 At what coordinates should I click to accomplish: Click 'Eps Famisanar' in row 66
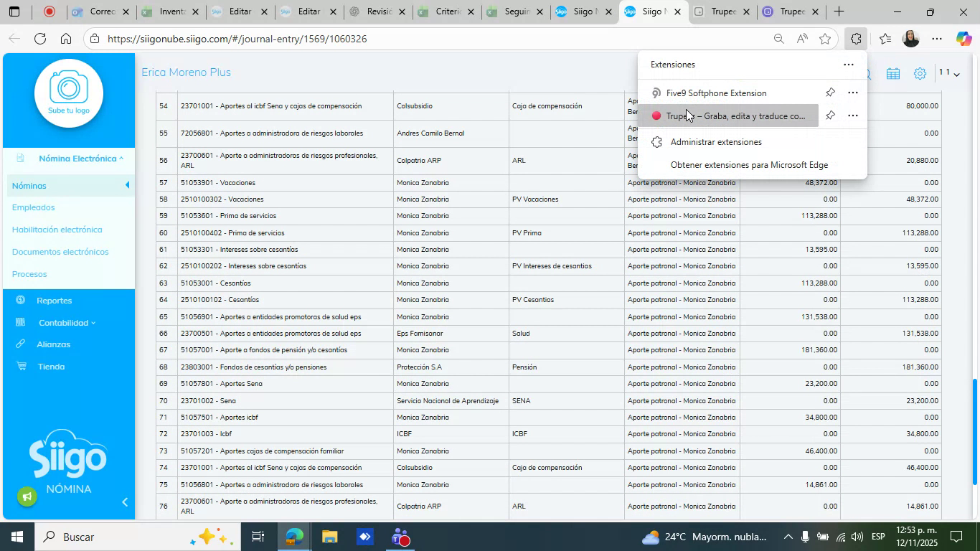(420, 334)
